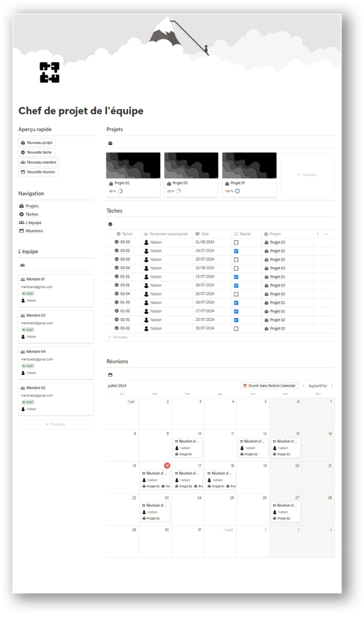Open the Membre 02 card
The height and width of the screenshot is (627, 364).
56,399
